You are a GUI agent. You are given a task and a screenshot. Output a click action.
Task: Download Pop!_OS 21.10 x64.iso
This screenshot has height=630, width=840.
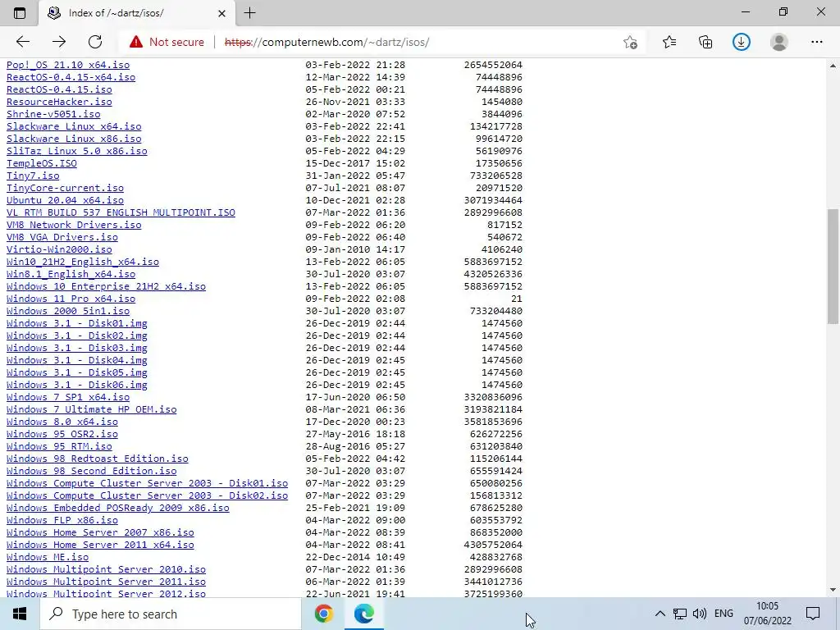coord(68,65)
